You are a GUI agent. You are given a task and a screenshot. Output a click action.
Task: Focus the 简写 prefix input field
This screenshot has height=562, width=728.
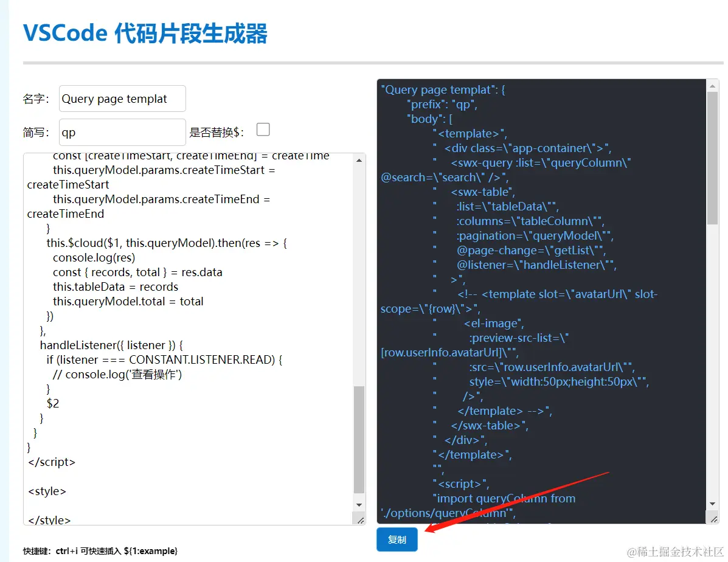point(122,132)
